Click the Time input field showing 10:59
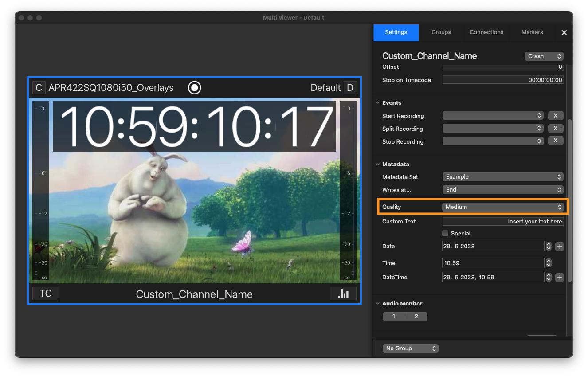The width and height of the screenshot is (588, 376). pyautogui.click(x=493, y=263)
